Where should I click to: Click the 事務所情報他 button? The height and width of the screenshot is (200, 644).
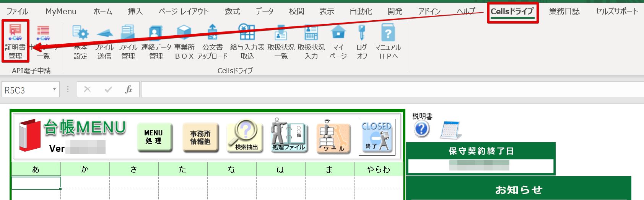[x=200, y=137]
